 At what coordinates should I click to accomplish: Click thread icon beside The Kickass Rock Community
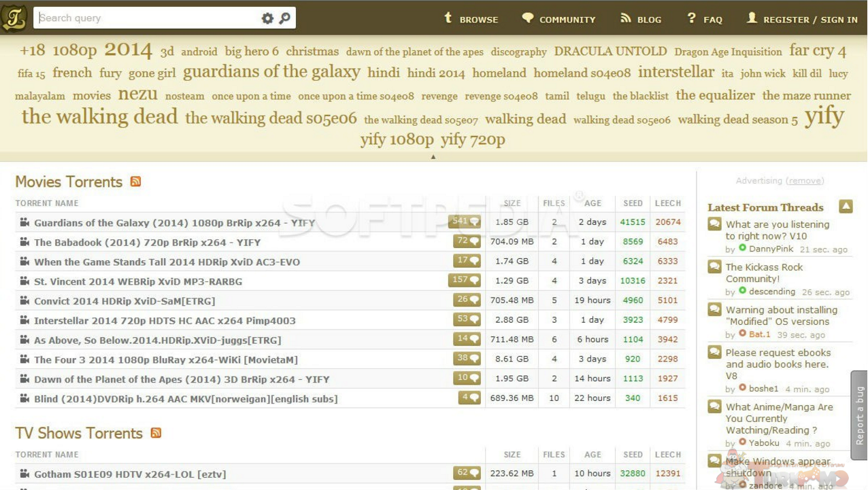point(714,267)
